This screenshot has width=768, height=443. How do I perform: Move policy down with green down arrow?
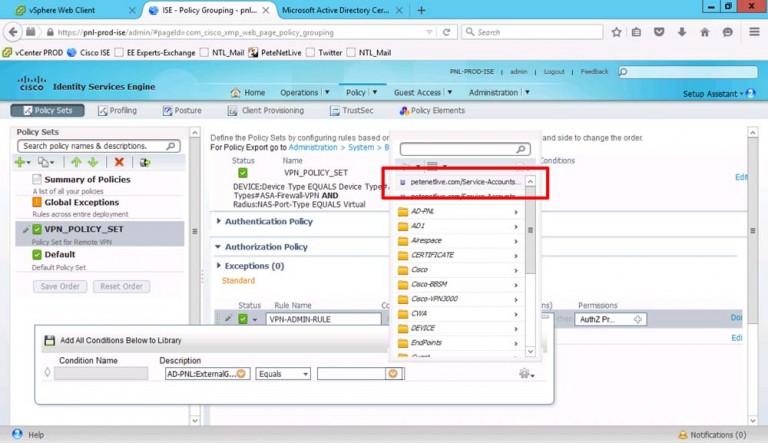[93, 162]
